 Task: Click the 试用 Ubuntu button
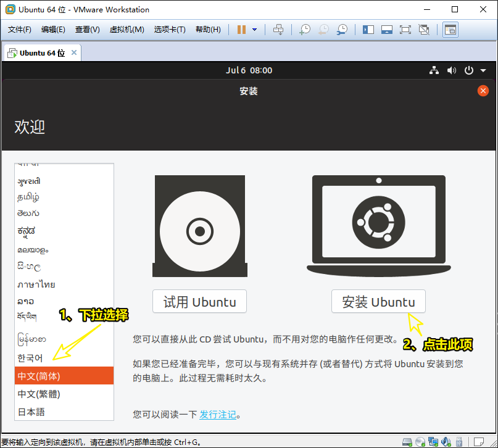coord(199,302)
